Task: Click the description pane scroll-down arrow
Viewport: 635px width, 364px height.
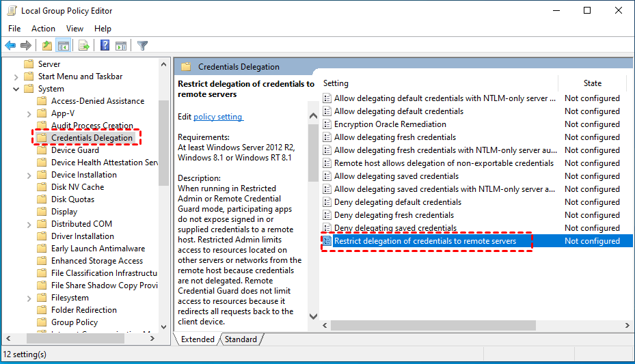Action: [x=313, y=316]
